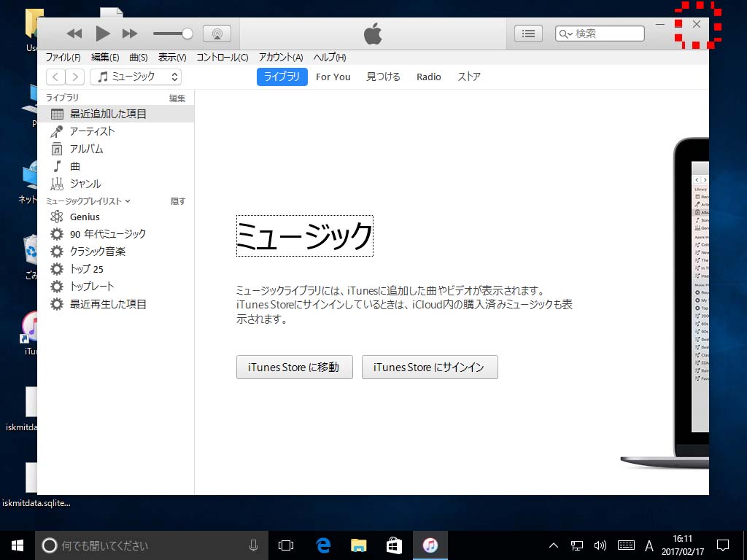
Task: Click the iTunes Store に移動 button
Action: (x=294, y=367)
